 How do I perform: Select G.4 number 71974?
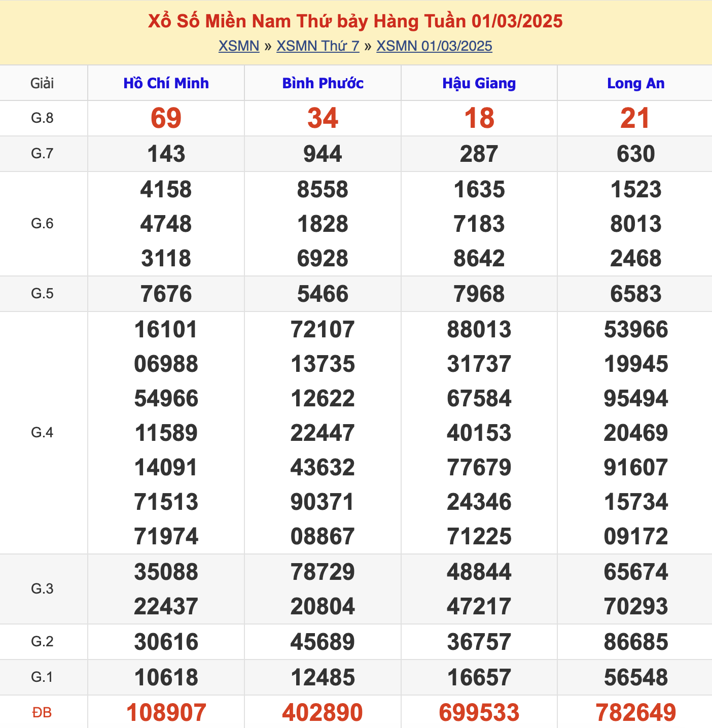(x=166, y=537)
